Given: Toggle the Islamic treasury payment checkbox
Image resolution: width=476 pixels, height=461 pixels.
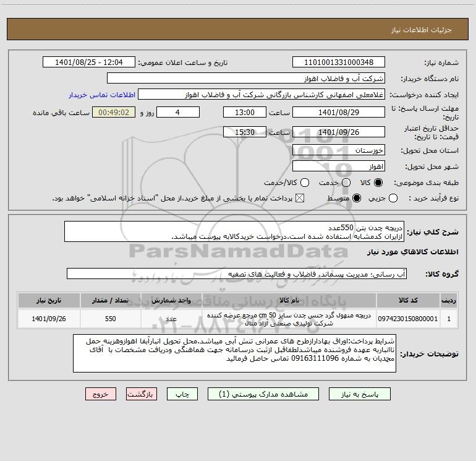Looking at the screenshot, I should (x=300, y=199).
